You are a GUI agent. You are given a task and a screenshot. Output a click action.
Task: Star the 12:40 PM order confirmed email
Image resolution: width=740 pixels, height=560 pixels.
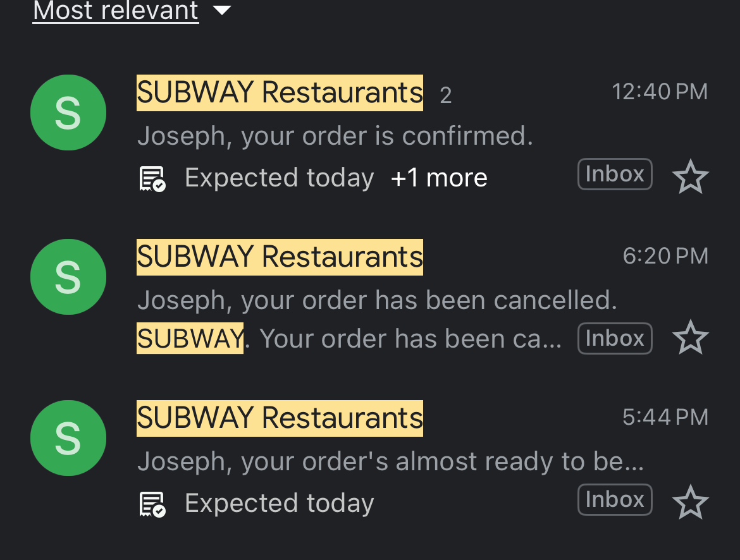[x=690, y=177]
